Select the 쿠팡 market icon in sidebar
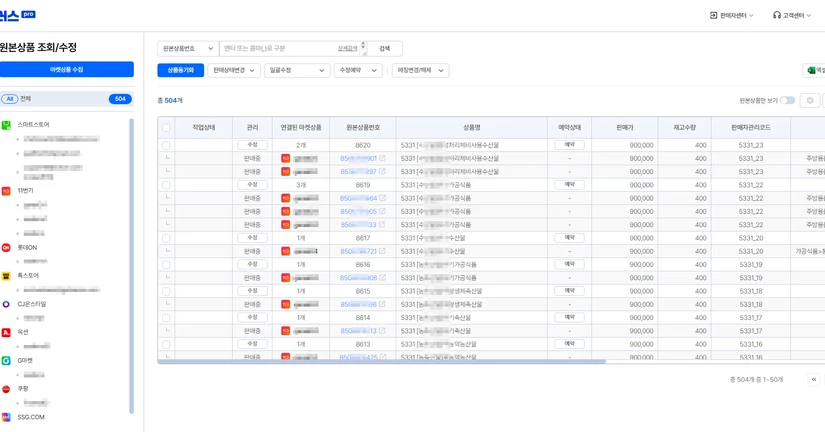This screenshot has width=825, height=432. pyautogui.click(x=6, y=389)
